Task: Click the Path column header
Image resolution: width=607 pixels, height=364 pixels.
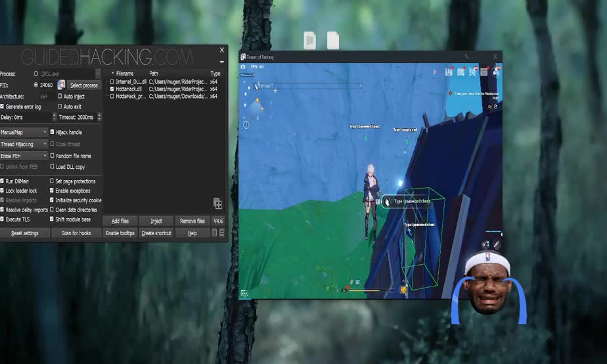Action: [x=154, y=74]
